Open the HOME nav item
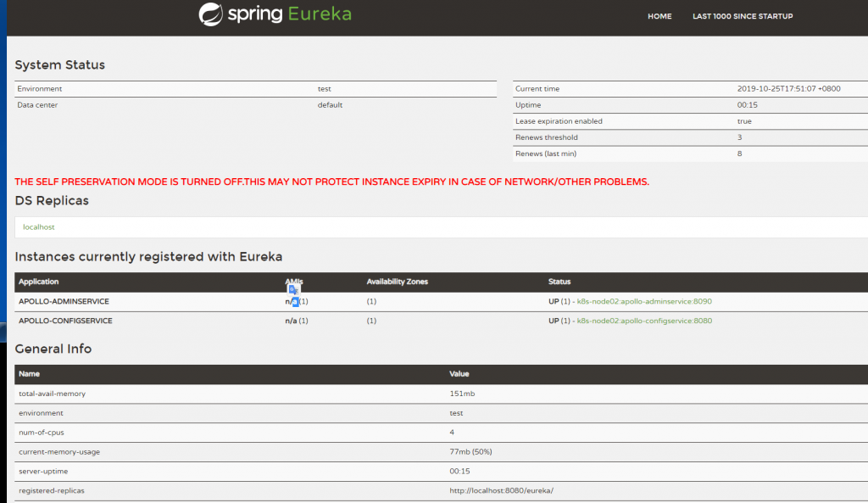The image size is (868, 503). tap(659, 16)
